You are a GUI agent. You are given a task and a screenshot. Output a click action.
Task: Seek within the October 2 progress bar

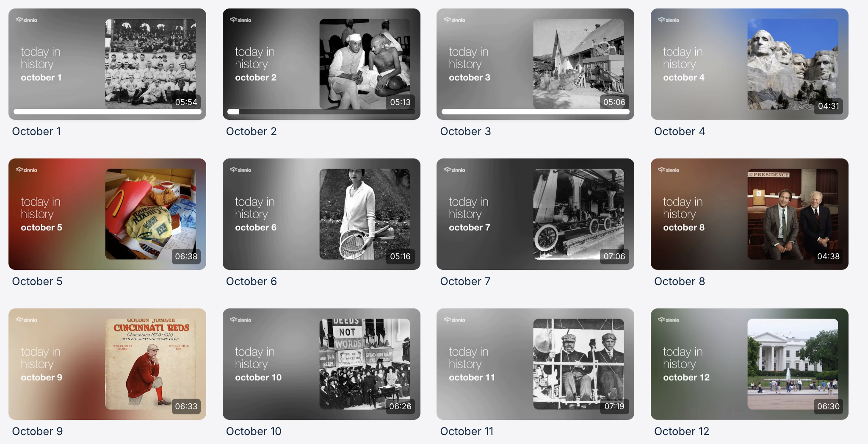pyautogui.click(x=321, y=112)
